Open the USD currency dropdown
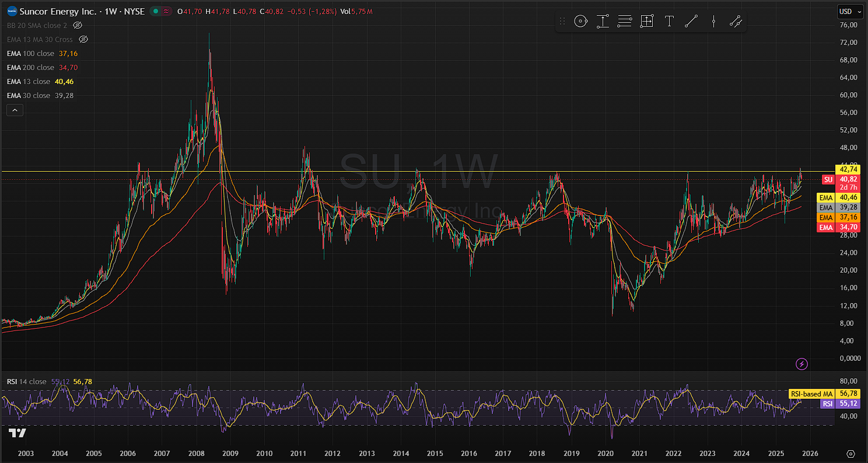868x463 pixels. (850, 11)
